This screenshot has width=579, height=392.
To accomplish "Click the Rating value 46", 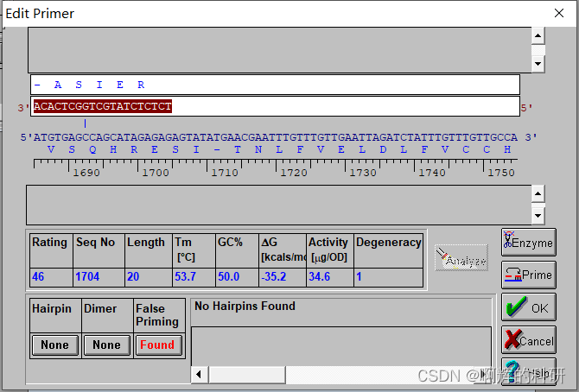I will point(38,277).
